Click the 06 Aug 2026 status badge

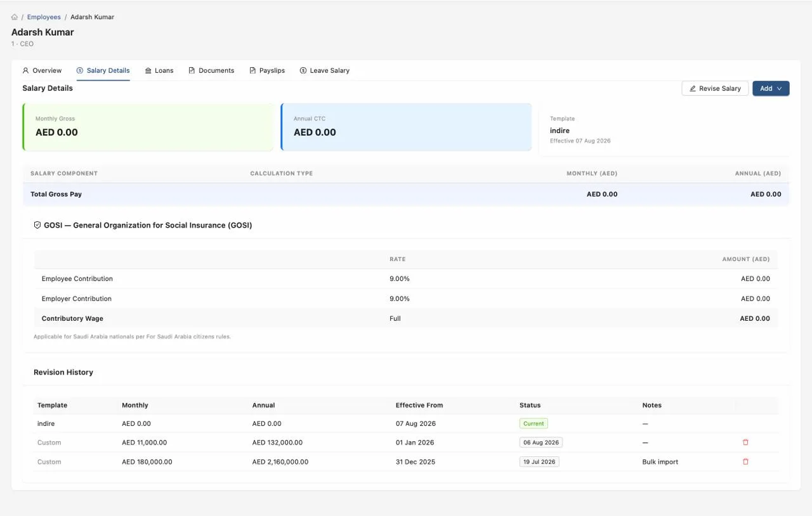(541, 442)
